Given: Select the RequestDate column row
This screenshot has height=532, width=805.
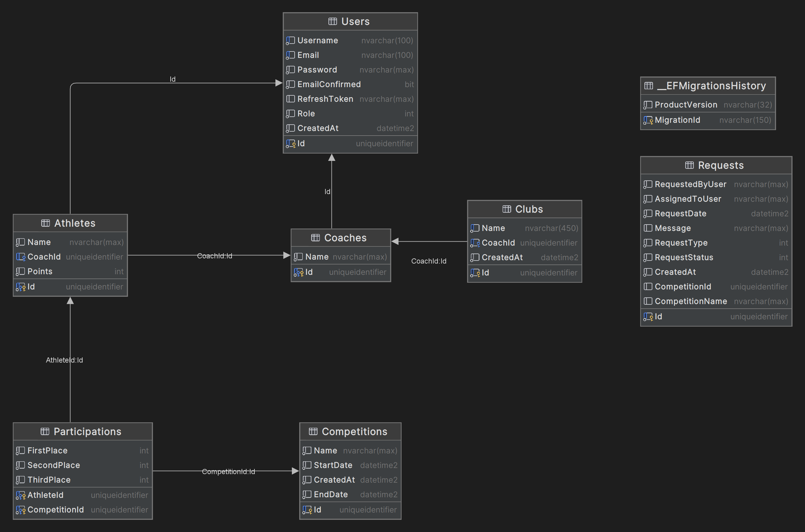Looking at the screenshot, I should click(x=716, y=213).
